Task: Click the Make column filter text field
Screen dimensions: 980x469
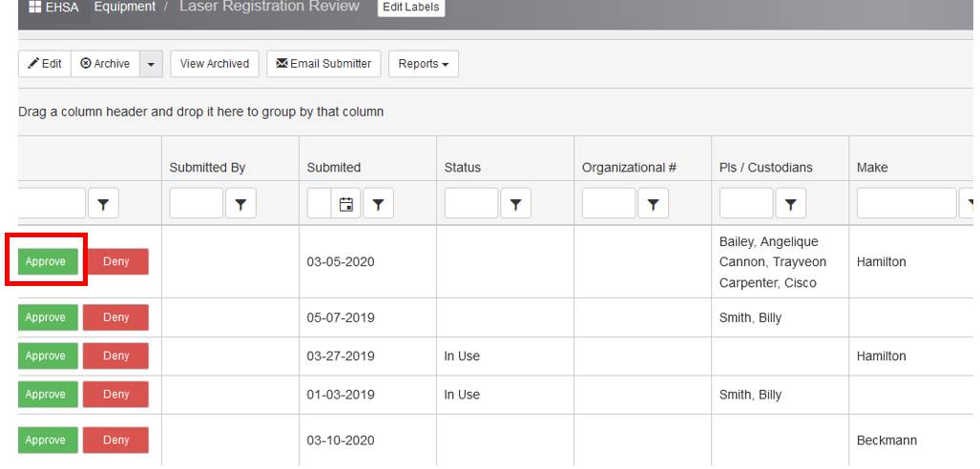Action: click(x=906, y=203)
